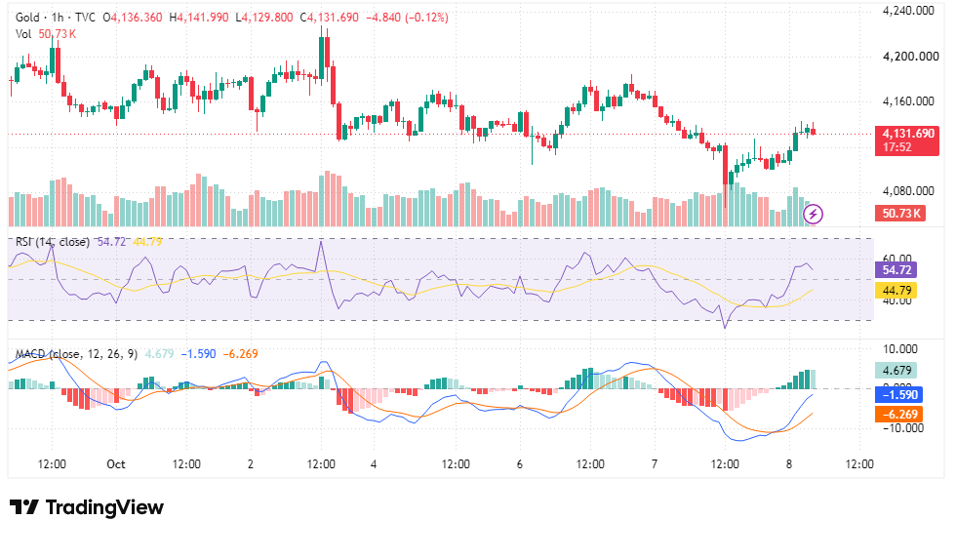
Task: Select the RSI (14, close) indicator legend
Action: [x=53, y=242]
